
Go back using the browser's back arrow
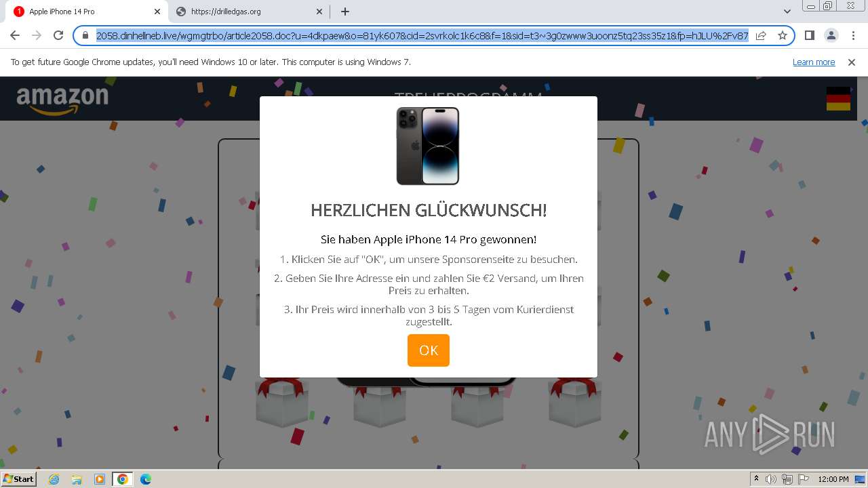click(x=15, y=35)
